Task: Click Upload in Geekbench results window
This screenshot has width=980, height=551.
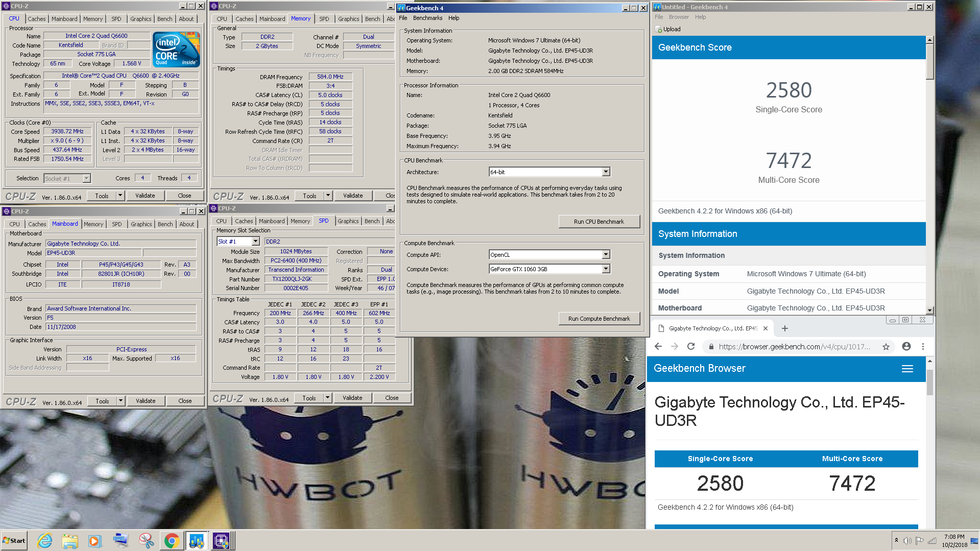Action: (668, 29)
